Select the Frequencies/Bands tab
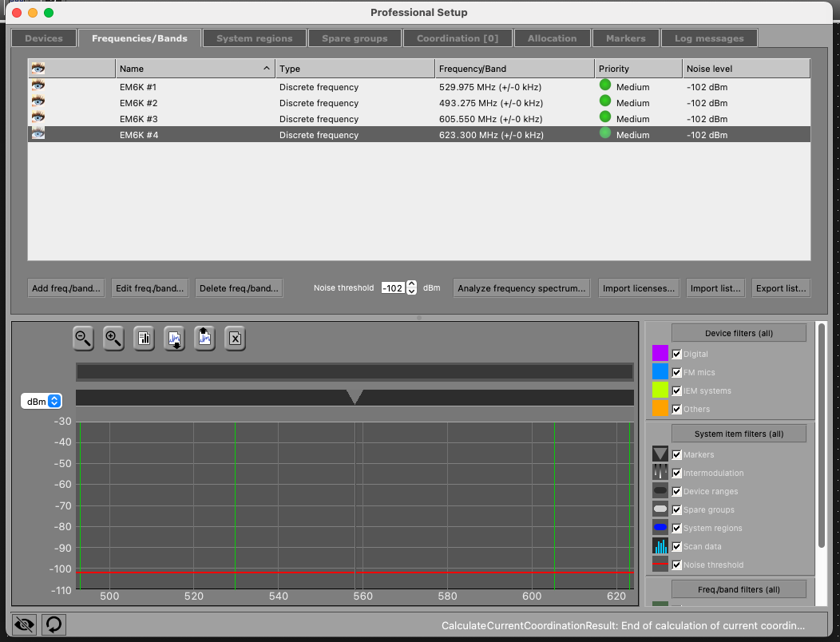Screen dimensions: 840x642 [139, 38]
